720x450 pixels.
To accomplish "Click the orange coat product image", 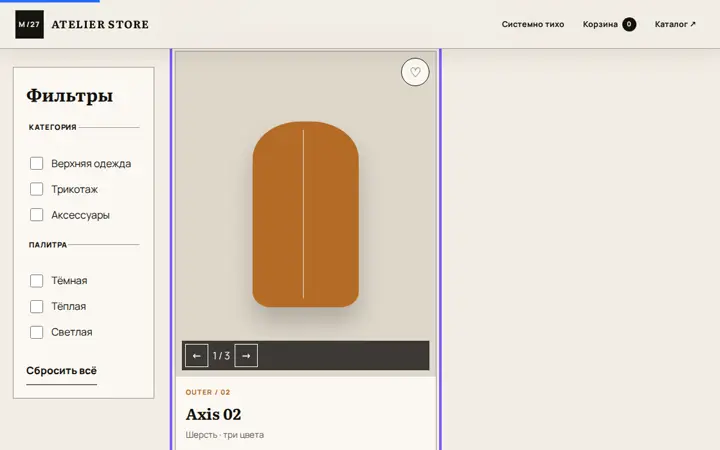I will [305, 214].
